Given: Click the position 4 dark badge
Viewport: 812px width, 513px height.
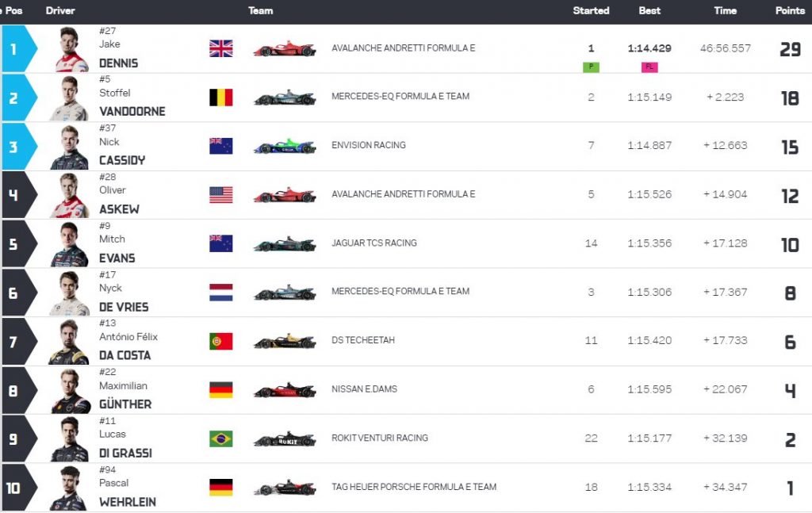Looking at the screenshot, I should click(x=19, y=195).
